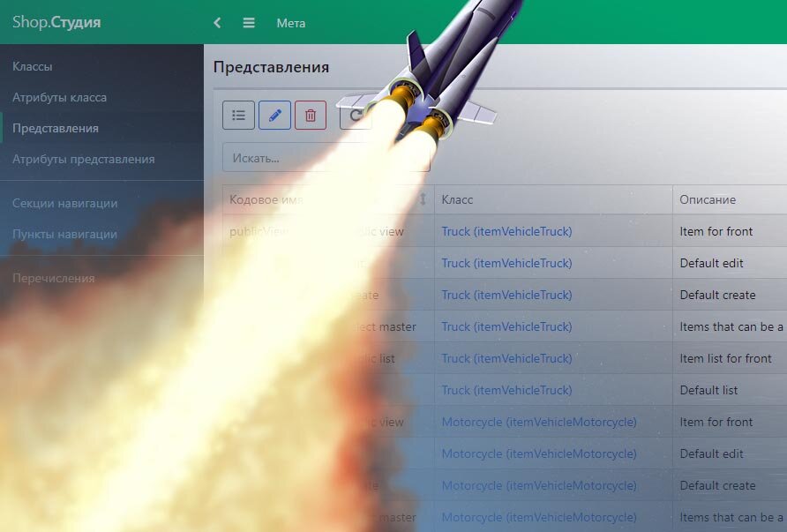Screen dimensions: 787x532
Task: Open Перечисления sidebar item
Action: pyautogui.click(x=101, y=278)
